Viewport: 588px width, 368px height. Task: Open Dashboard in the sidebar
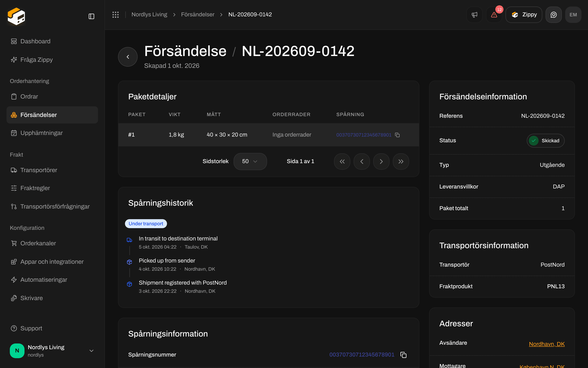52,41
